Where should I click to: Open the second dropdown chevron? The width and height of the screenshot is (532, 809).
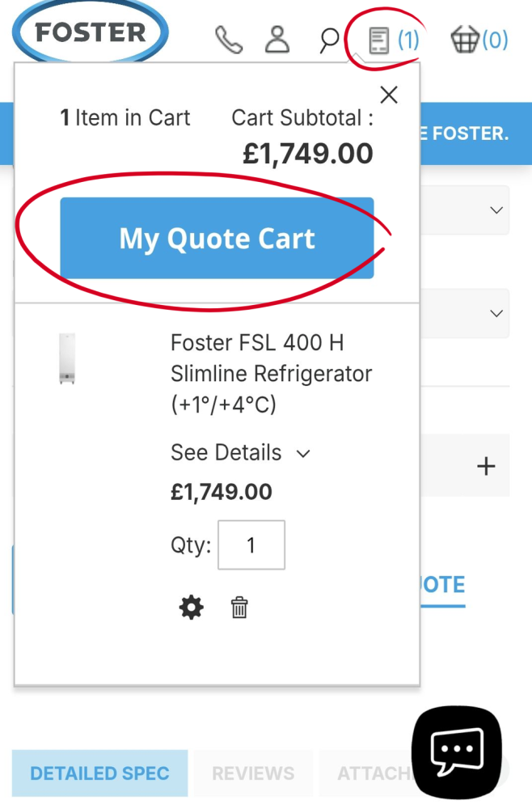(x=496, y=313)
